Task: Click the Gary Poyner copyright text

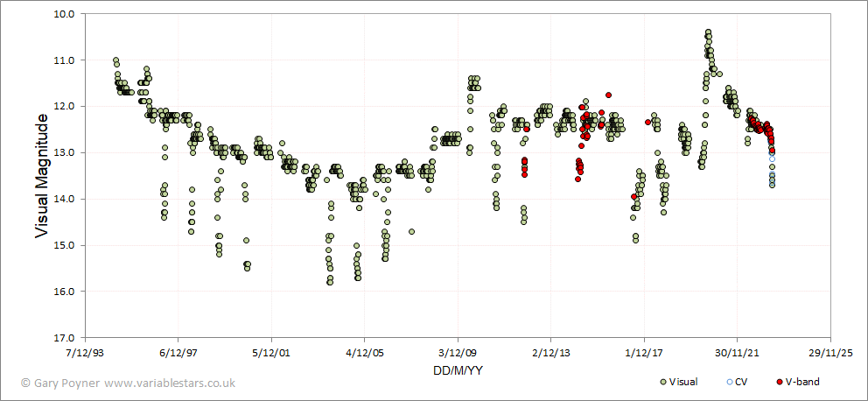Action: (61, 383)
